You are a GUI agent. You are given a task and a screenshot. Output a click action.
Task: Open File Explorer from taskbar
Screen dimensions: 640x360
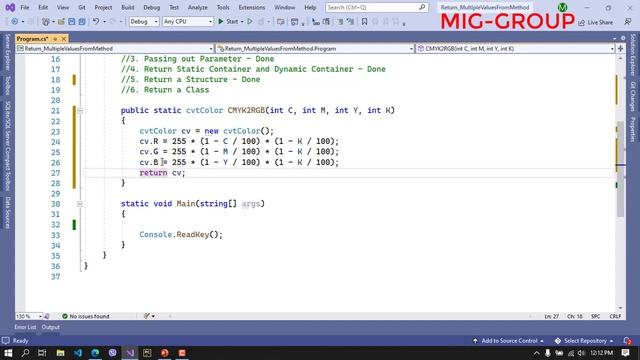point(60,353)
